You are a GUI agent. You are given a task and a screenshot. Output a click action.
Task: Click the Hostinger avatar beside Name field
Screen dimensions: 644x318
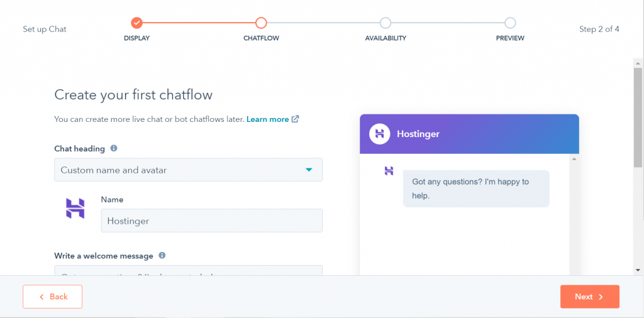(x=75, y=208)
